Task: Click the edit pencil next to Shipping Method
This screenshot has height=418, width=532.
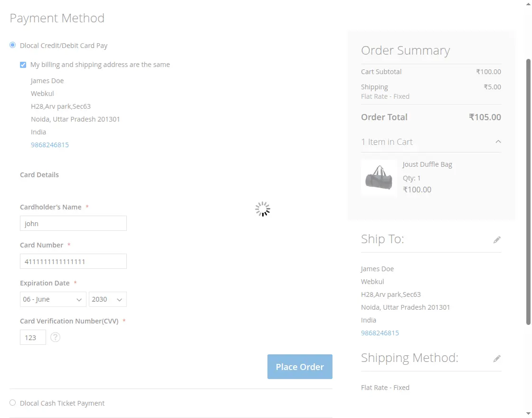Action: pos(497,358)
